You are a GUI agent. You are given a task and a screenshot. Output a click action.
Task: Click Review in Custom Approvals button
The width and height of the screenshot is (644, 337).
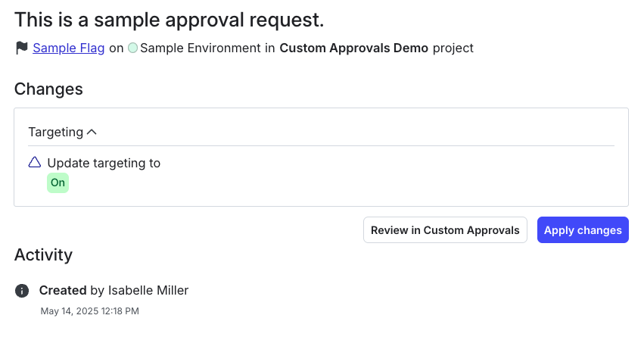445,230
